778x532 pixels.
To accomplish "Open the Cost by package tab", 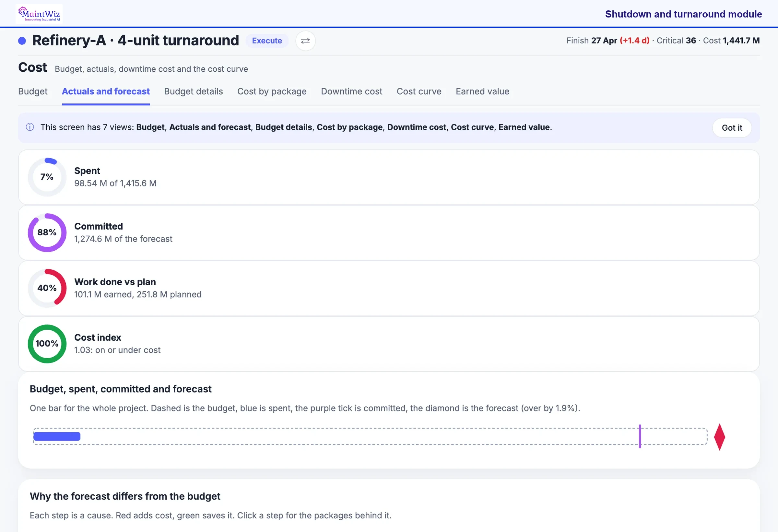I will 272,91.
